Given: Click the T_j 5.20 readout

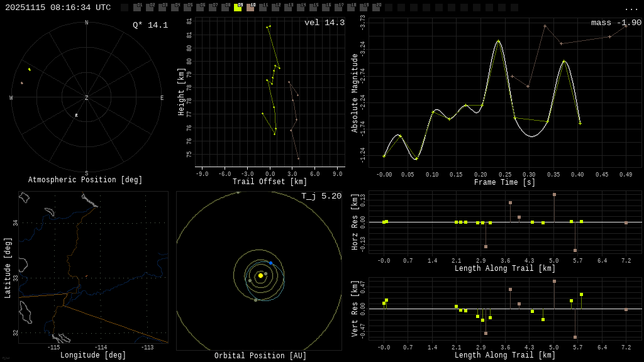Looking at the screenshot, I should point(321,196).
